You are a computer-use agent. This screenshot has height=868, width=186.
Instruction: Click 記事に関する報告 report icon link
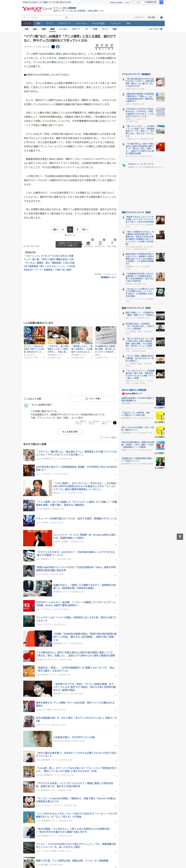click(x=31, y=246)
